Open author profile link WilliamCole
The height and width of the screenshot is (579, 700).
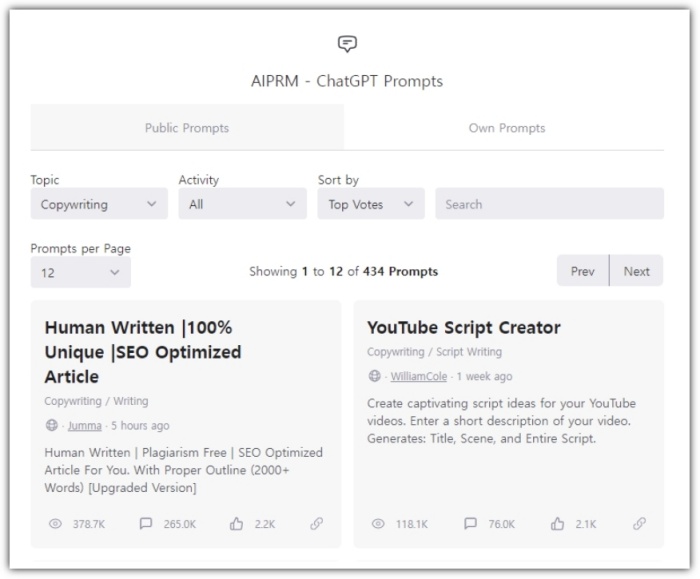point(419,376)
